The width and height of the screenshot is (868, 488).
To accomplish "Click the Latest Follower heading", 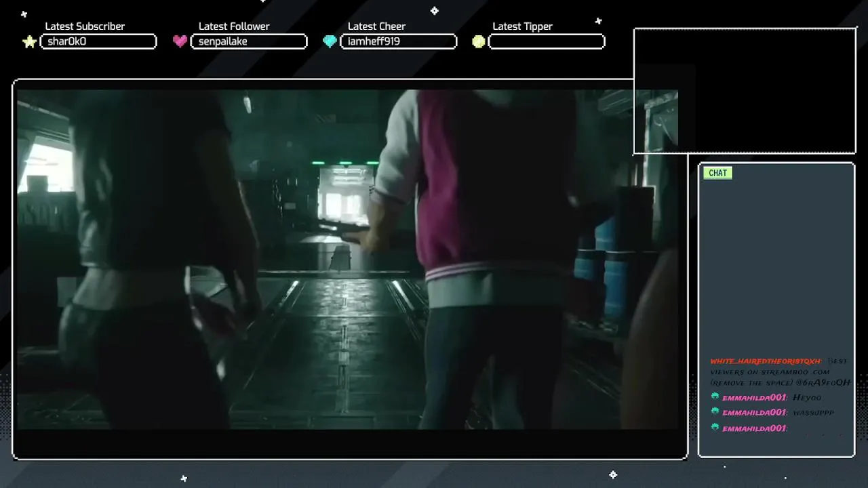I will pyautogui.click(x=234, y=26).
